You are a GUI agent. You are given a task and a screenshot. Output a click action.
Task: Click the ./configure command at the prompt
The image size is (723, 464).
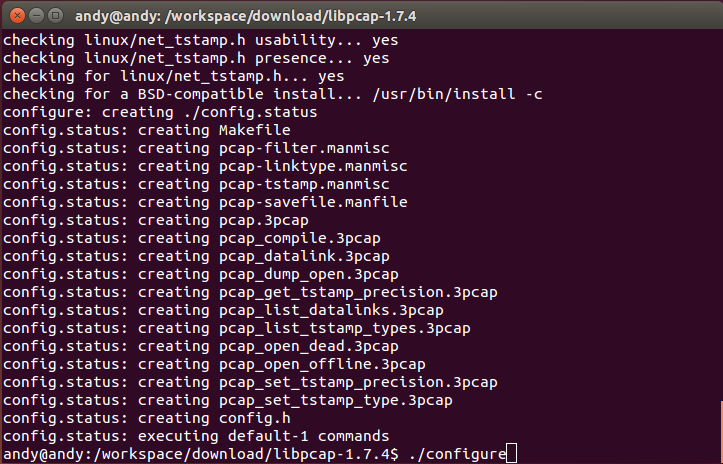(457, 454)
